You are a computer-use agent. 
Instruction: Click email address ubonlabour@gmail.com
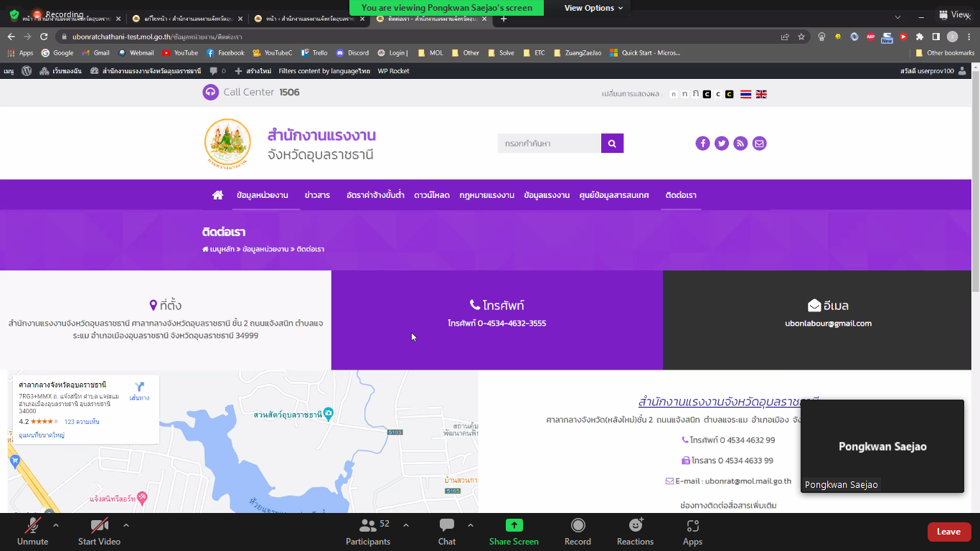pyautogui.click(x=828, y=324)
